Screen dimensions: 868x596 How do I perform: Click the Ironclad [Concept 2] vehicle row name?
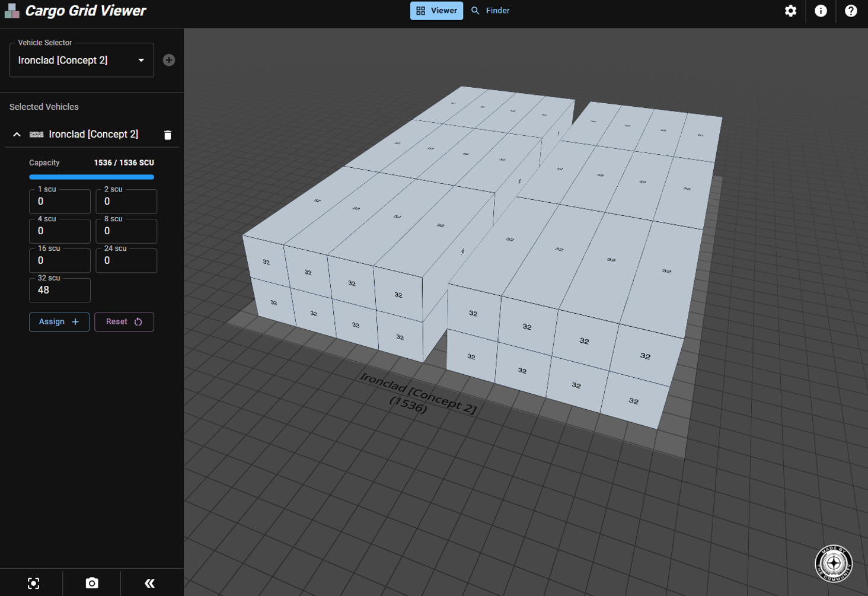pos(94,135)
